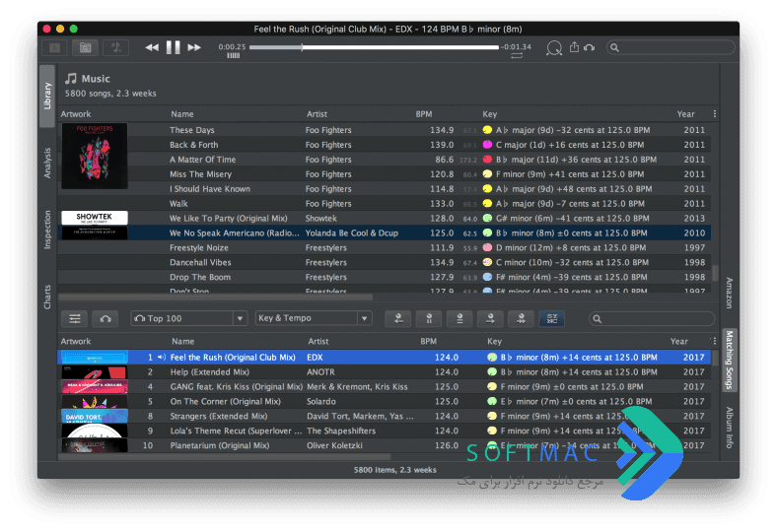Click the red key dot on A Matter Of Time row
The image size is (777, 532).
click(x=488, y=160)
